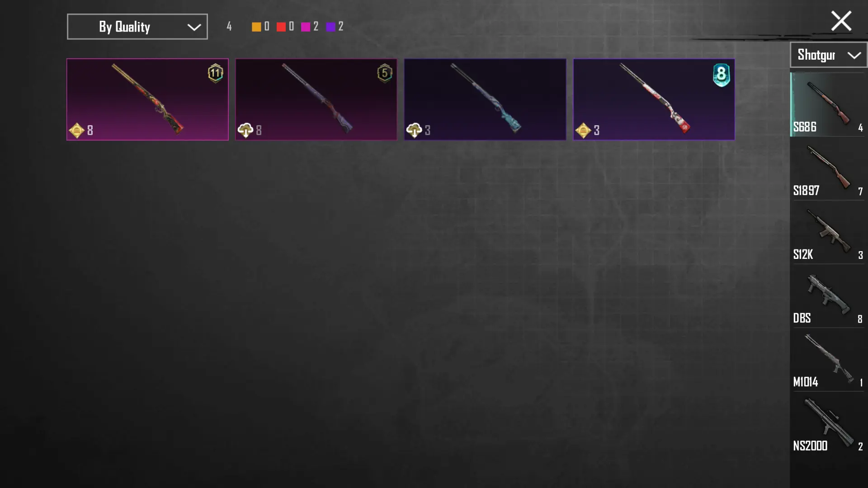Select the S686 shotgun in the sidebar
This screenshot has width=868, height=488.
click(828, 104)
